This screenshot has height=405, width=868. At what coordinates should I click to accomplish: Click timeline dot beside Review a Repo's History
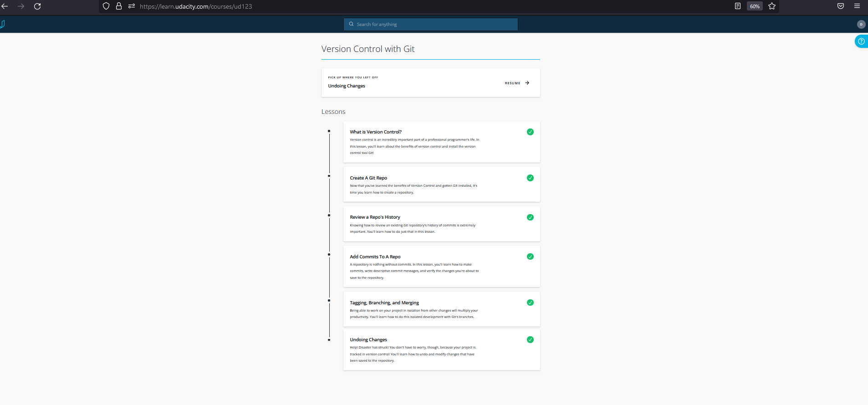329,215
